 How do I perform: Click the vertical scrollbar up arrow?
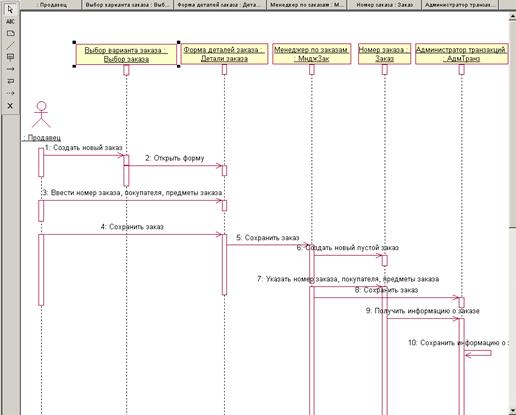coord(513,17)
